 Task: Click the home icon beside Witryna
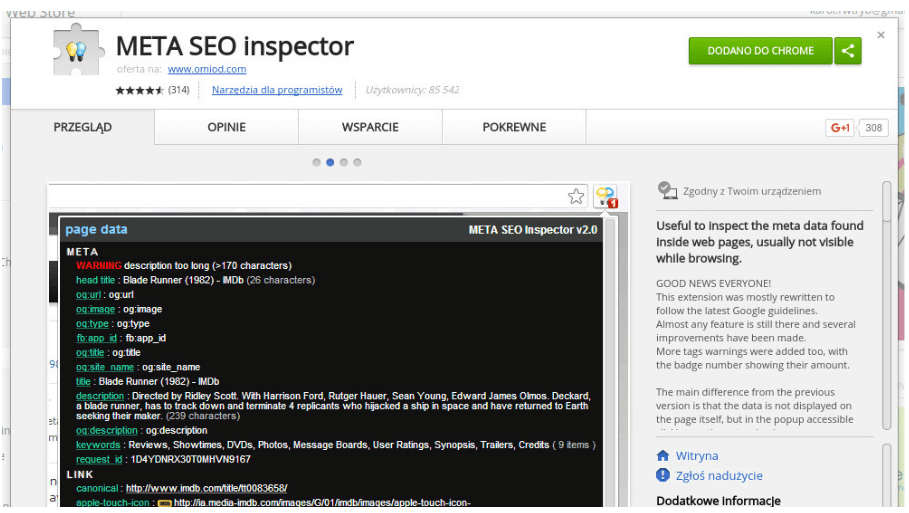click(663, 456)
